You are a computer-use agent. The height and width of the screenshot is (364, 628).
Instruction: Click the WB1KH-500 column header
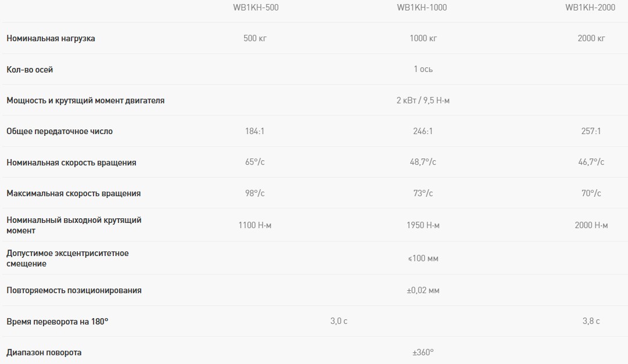click(x=255, y=8)
